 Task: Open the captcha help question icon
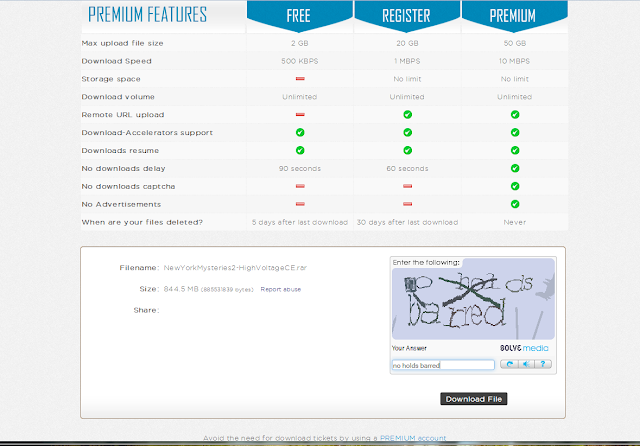543,364
